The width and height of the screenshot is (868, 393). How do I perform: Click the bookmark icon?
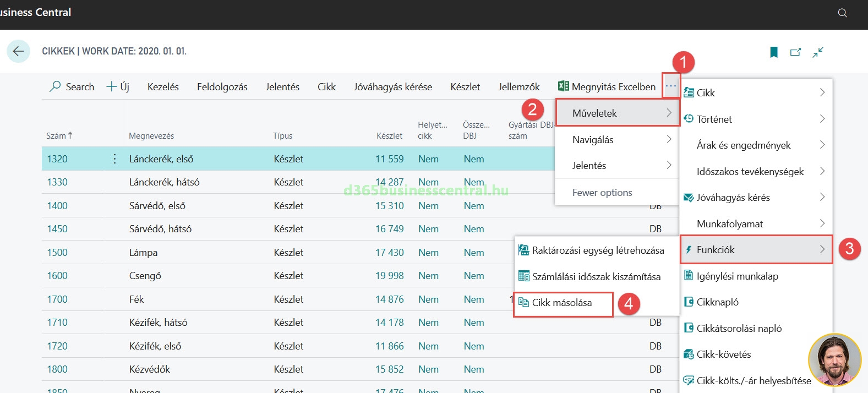click(773, 52)
